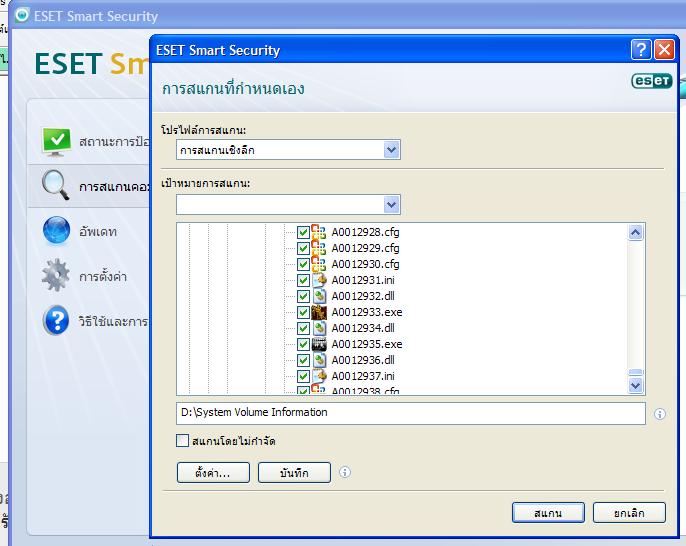Click the A0012928.cfg file icon
The image size is (686, 546).
coord(319,232)
